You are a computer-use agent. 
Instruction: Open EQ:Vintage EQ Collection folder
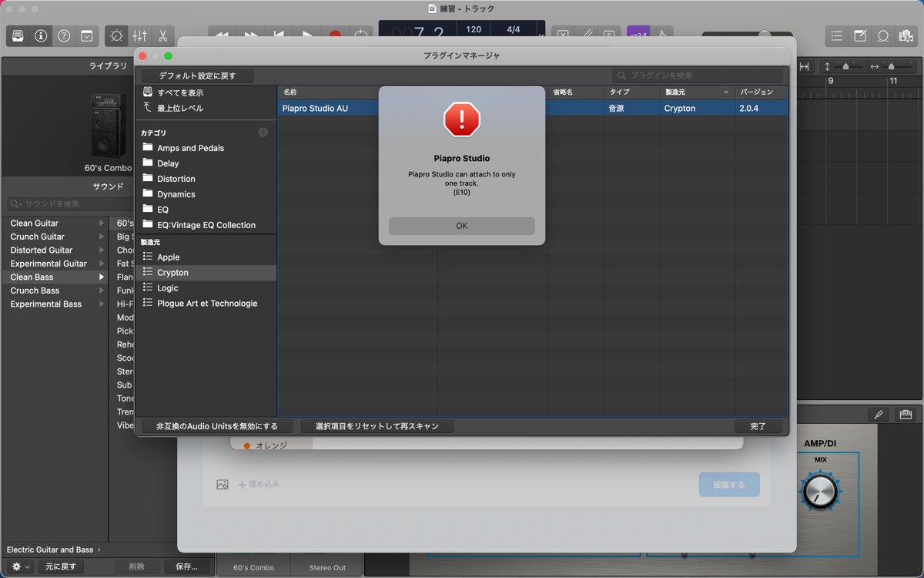pyautogui.click(x=206, y=225)
